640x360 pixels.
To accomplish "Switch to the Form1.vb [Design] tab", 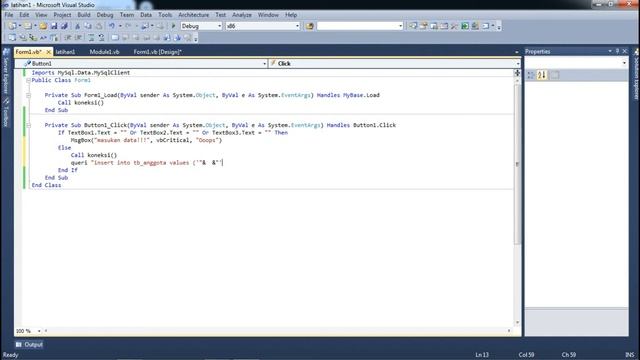I will pos(158,52).
